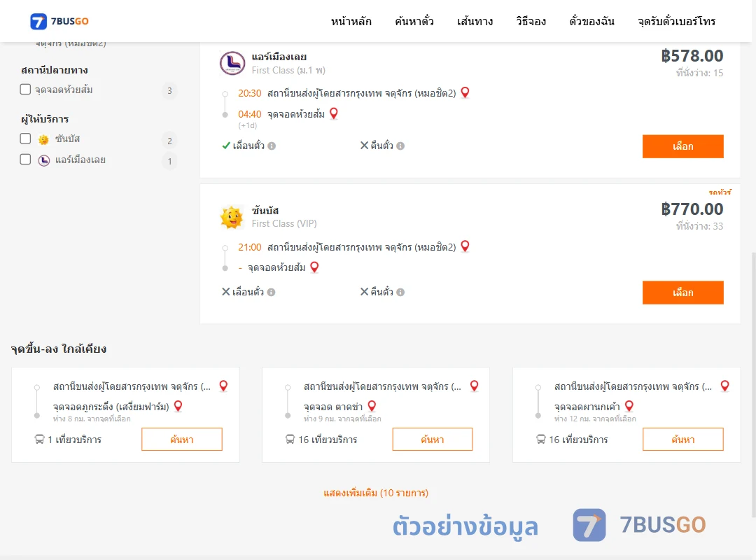Screen dimensions: 756x560
Task: Open the จุดรับตั๋วเบอร์โทร menu item
Action: click(676, 21)
